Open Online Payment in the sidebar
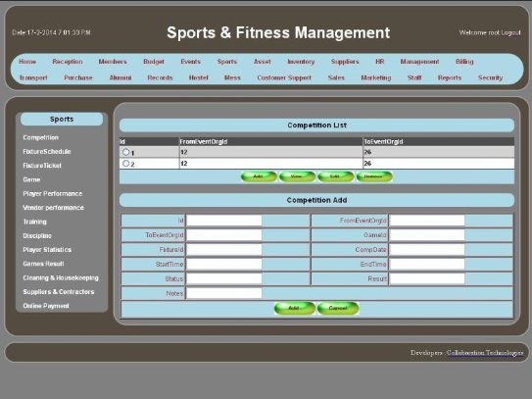 pyautogui.click(x=46, y=306)
